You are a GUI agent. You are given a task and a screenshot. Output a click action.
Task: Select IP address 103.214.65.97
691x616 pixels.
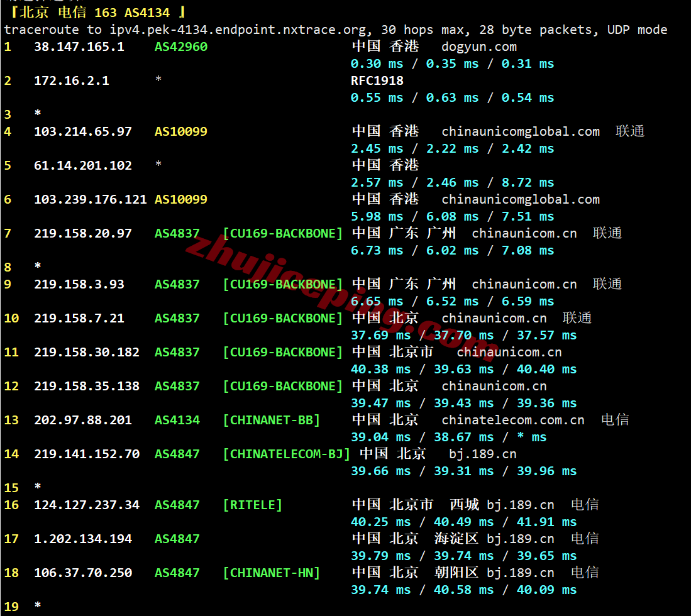83,131
